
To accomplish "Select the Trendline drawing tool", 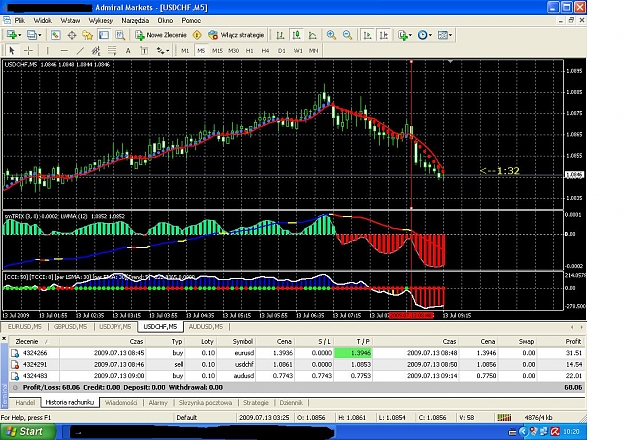I will point(80,51).
